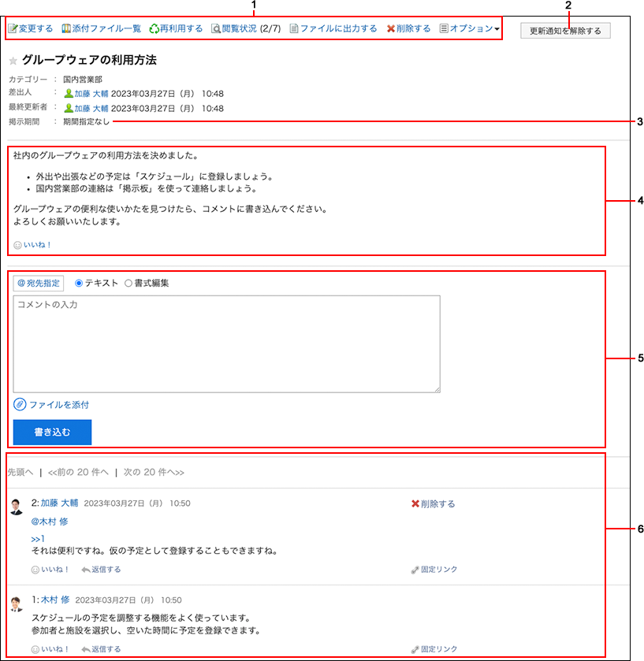Click ファイルに出力する export icon
Screen dimensions: 644x661
[x=294, y=29]
